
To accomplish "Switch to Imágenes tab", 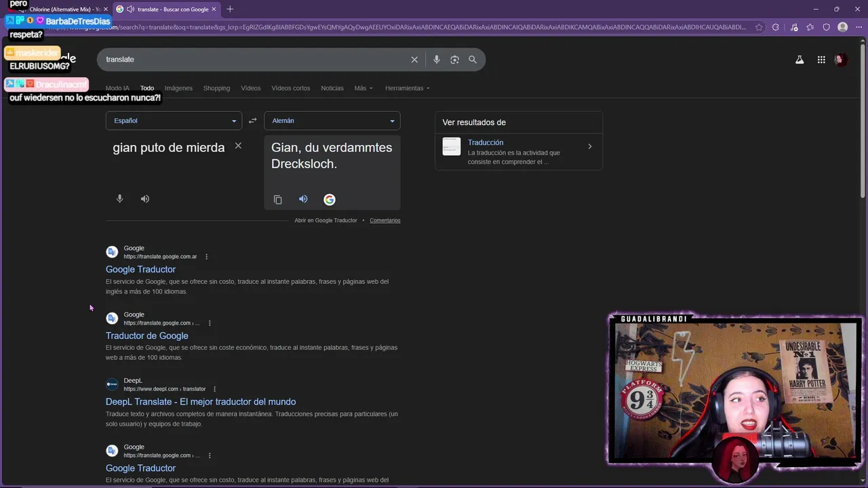I will 178,88.
